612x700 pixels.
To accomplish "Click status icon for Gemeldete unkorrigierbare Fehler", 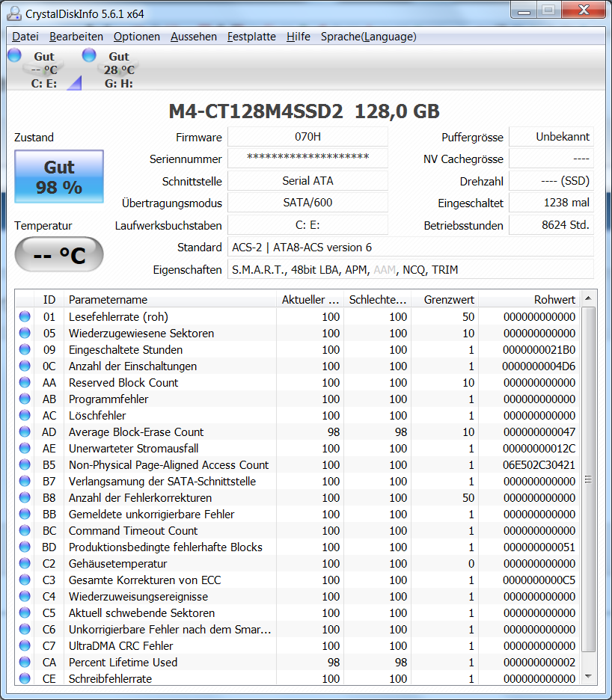I will pyautogui.click(x=25, y=515).
